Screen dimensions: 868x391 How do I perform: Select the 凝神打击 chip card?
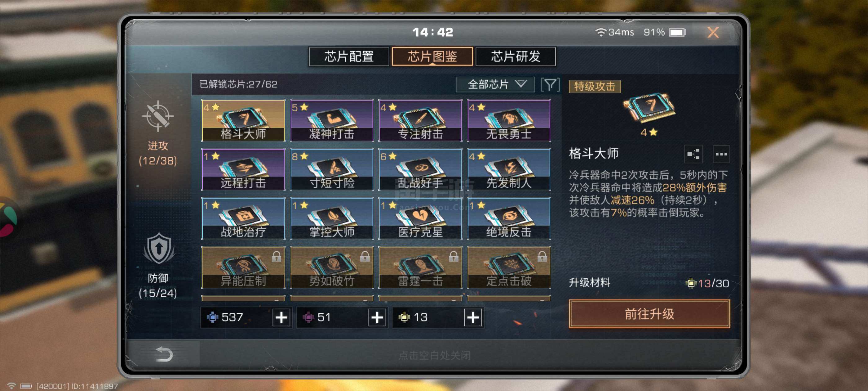click(x=332, y=120)
